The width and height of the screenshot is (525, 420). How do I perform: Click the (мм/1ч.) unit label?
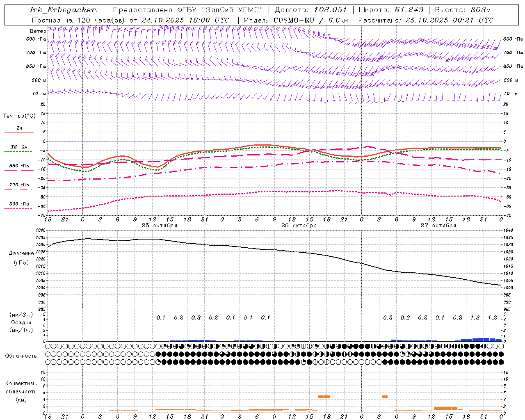click(x=21, y=330)
